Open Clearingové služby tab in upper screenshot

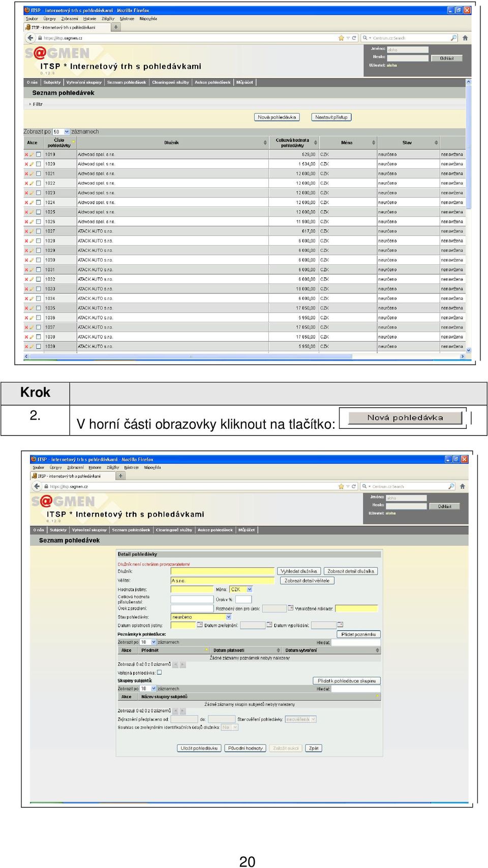(170, 82)
